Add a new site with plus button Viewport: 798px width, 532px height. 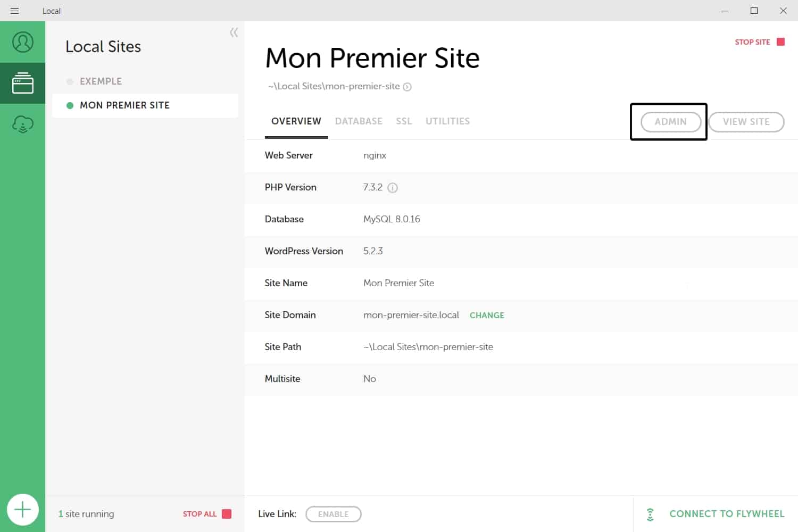pos(22,510)
